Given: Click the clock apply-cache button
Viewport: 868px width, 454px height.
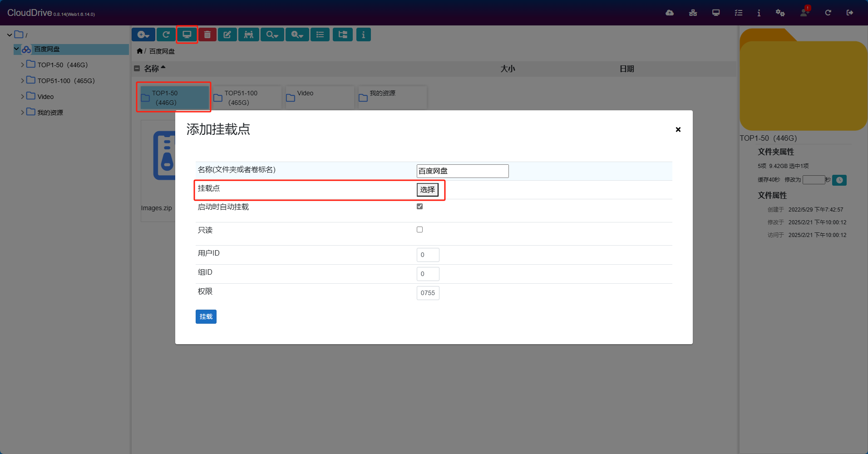Looking at the screenshot, I should [x=839, y=180].
